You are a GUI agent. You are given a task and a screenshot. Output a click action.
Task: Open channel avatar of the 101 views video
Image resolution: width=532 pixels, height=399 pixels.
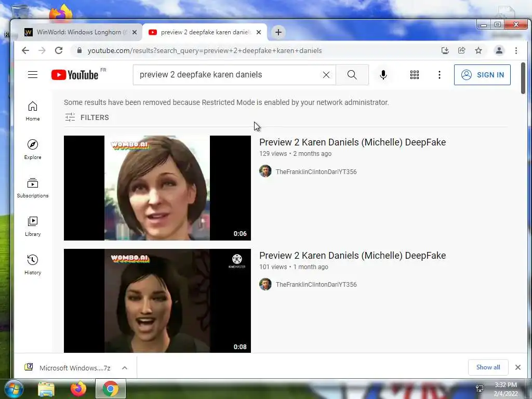coord(265,284)
